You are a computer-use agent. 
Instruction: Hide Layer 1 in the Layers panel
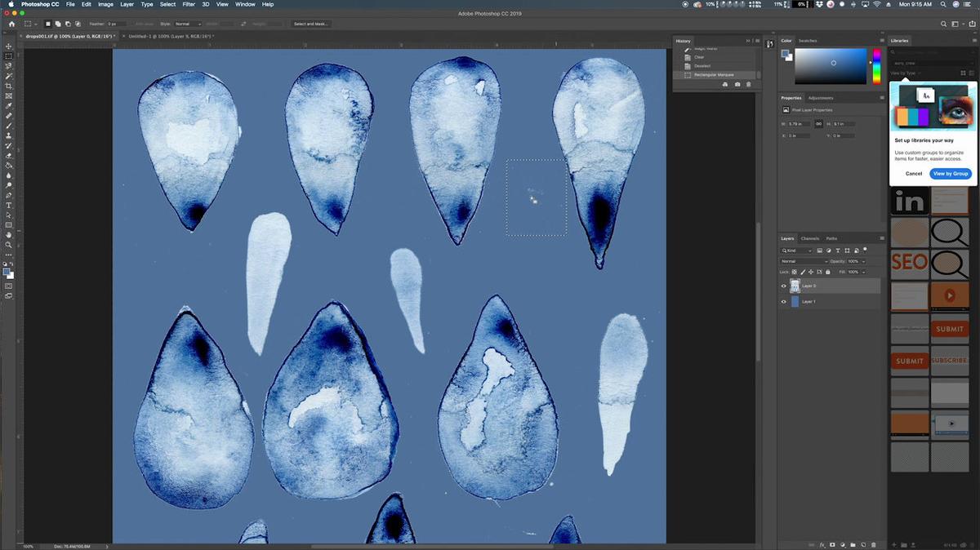point(783,301)
